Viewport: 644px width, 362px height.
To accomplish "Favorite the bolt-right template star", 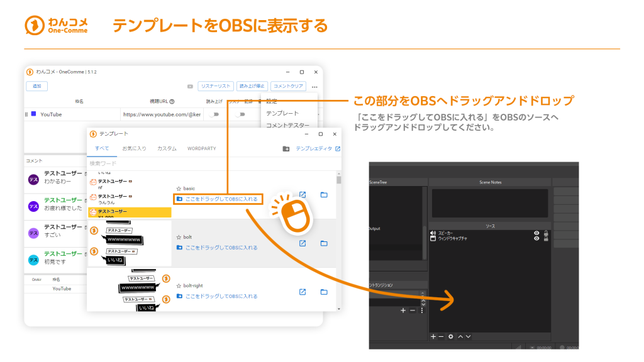I will (x=179, y=286).
